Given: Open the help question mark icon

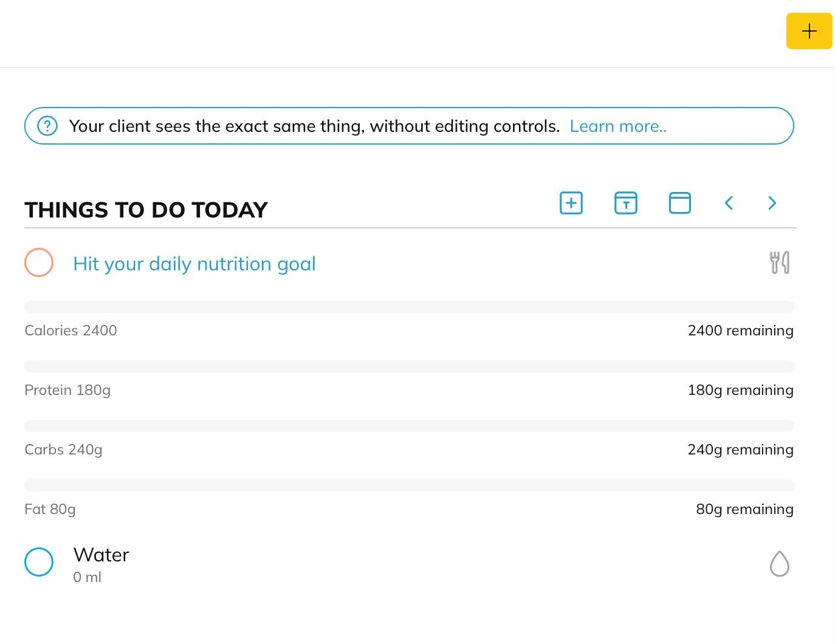Looking at the screenshot, I should [x=47, y=126].
